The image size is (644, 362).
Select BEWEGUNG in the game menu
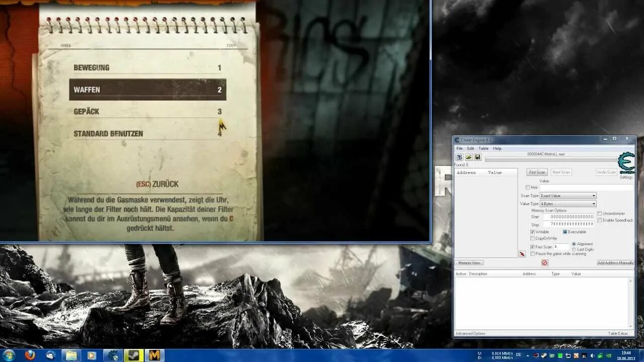[147, 68]
